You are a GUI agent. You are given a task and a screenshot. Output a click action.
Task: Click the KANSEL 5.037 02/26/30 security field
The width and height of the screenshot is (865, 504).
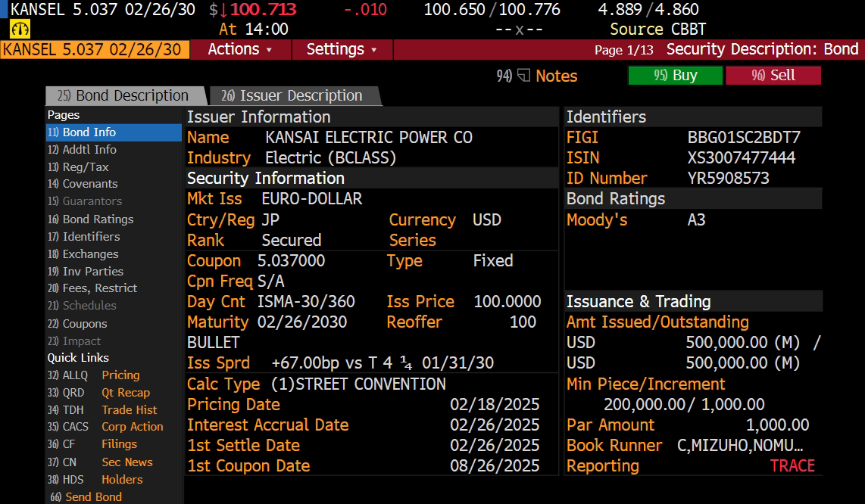coord(95,49)
